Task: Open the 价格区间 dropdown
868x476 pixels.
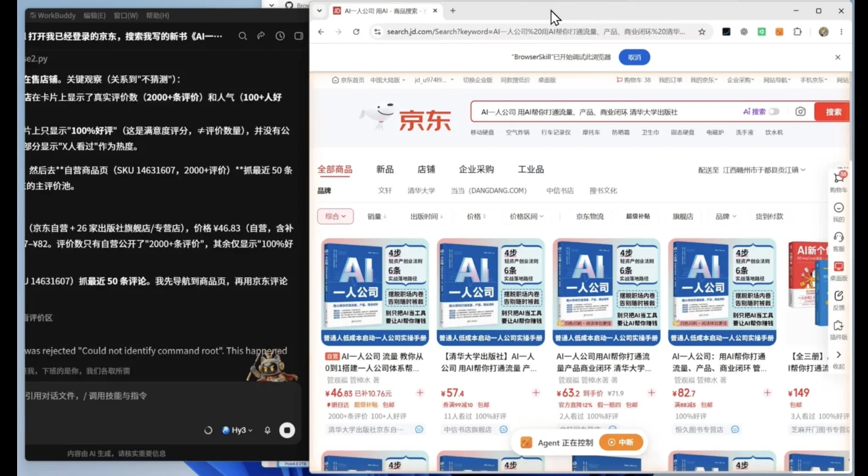Action: 526,216
